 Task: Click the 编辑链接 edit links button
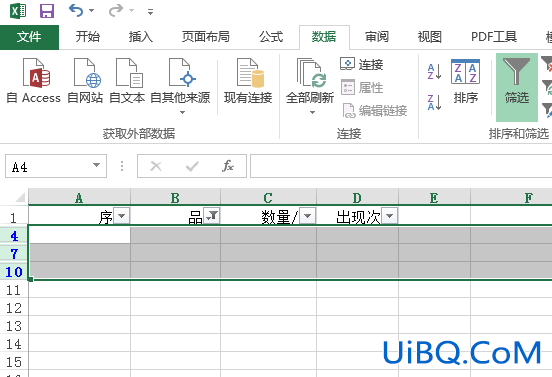point(374,111)
